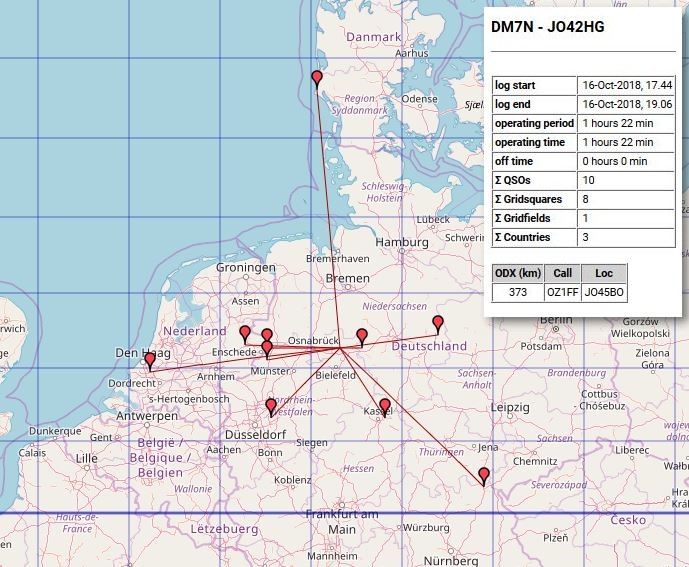Viewport: 689px width, 567px height.
Task: Click the marker over Kassel
Action: click(385, 406)
